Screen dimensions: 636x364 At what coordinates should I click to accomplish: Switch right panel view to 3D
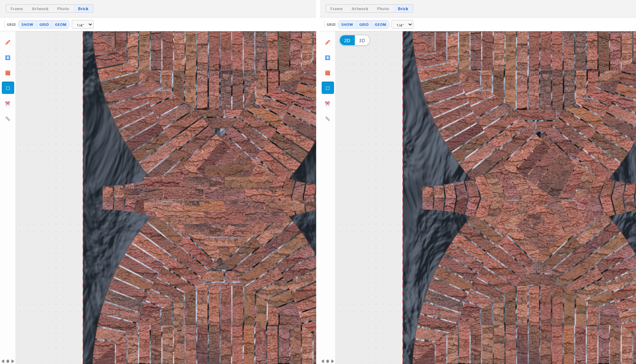[x=362, y=40]
